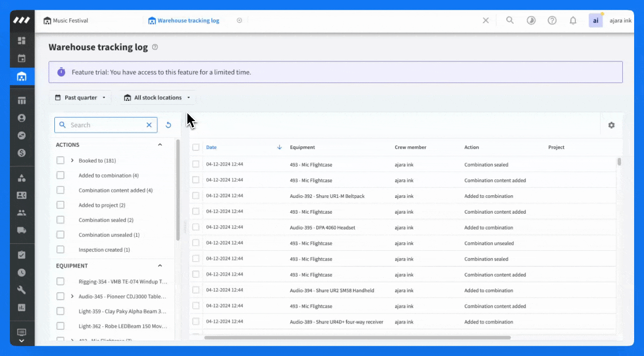Open the search magnifier in the top bar
This screenshot has width=644, height=356.
[x=510, y=20]
